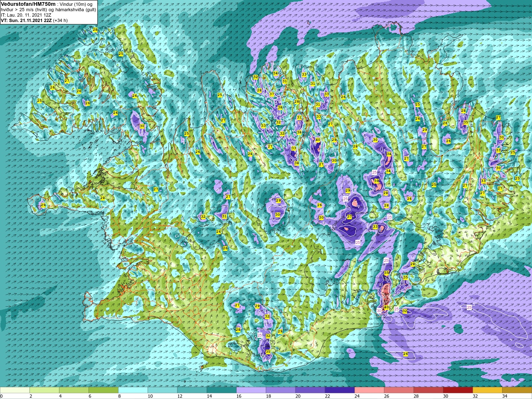Pick the 10–12 m/s light teal legend swatch
This screenshot has height=399, width=532.
(163, 390)
